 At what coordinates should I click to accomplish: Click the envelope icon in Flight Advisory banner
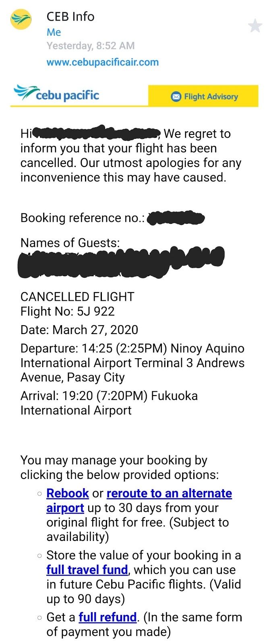pos(176,97)
